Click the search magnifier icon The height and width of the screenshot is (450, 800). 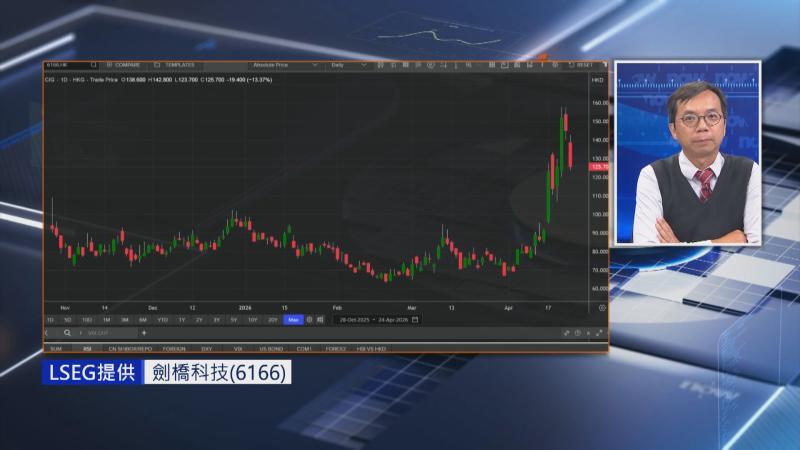(67, 333)
